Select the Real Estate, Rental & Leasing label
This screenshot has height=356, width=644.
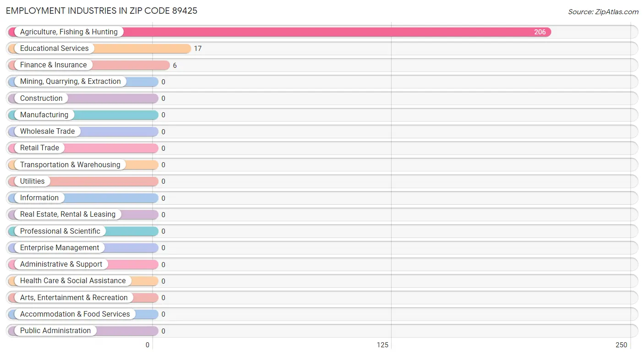click(x=68, y=214)
